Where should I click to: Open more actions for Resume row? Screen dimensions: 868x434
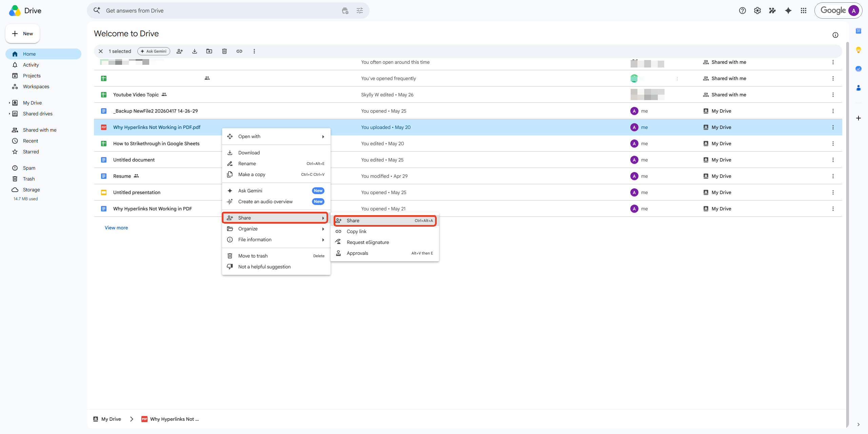tap(833, 176)
